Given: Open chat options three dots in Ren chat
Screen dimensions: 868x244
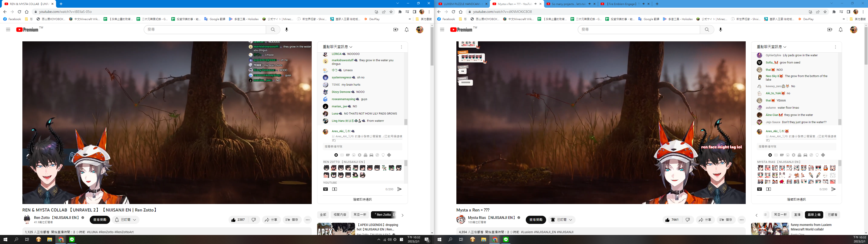Looking at the screenshot, I should click(x=401, y=47).
